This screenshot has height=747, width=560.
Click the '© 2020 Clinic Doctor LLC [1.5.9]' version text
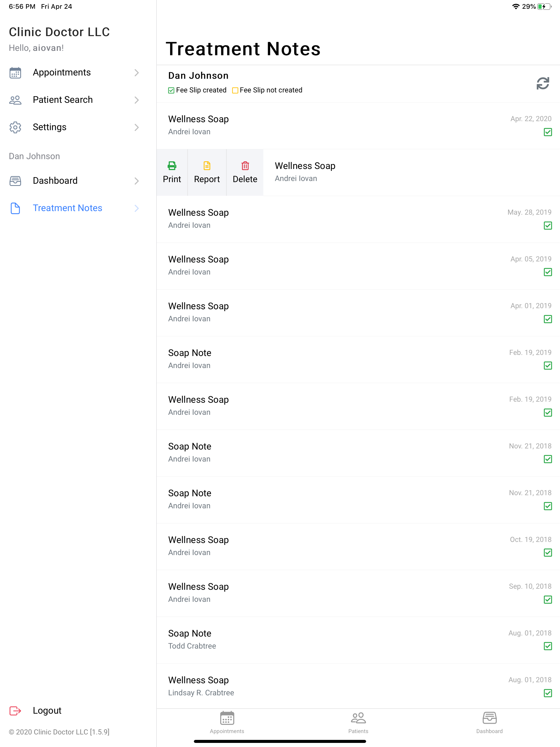point(59,732)
